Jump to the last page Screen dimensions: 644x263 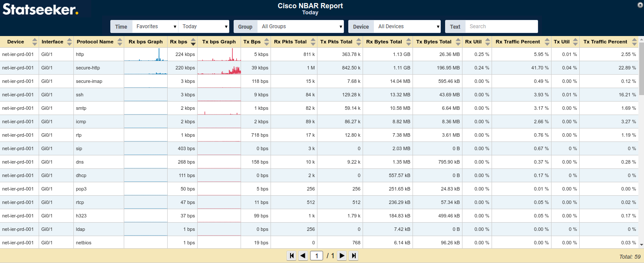[x=353, y=256]
